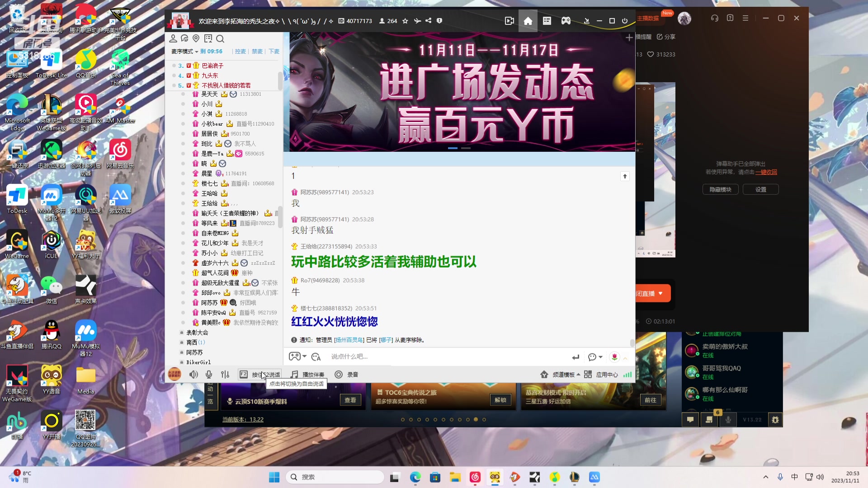Image resolution: width=868 pixels, height=488 pixels.
Task: Click the chat input field 说点什么吧
Action: point(448,357)
